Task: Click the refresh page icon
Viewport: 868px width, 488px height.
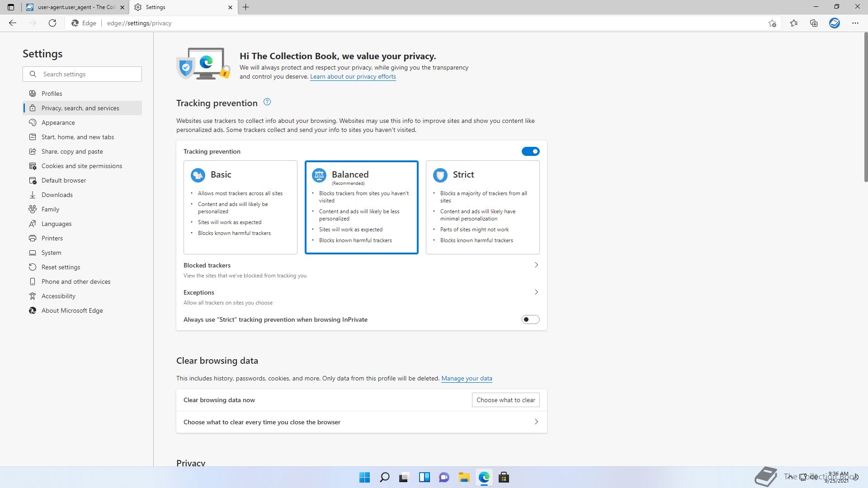Action: pos(52,23)
